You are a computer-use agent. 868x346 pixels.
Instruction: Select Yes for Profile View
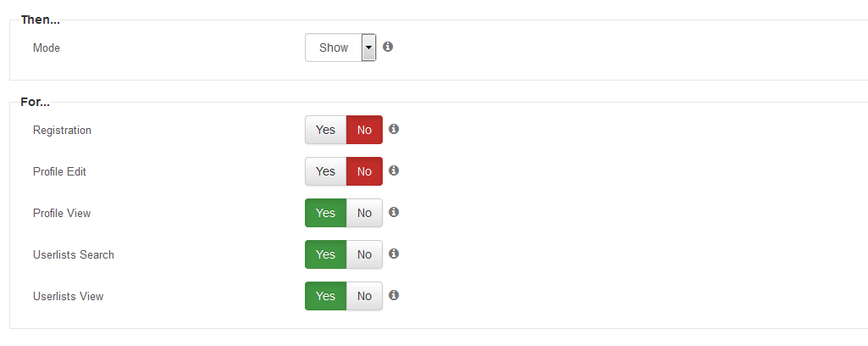tap(325, 213)
